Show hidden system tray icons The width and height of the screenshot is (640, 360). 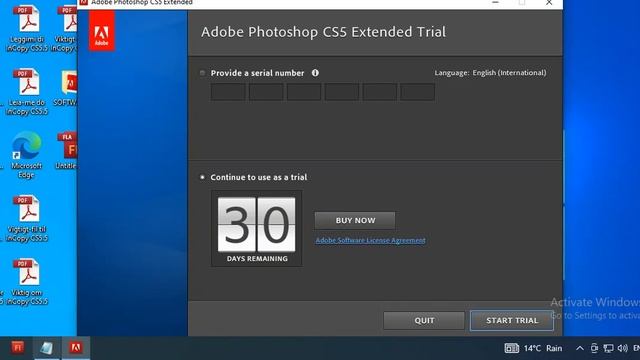pos(580,348)
